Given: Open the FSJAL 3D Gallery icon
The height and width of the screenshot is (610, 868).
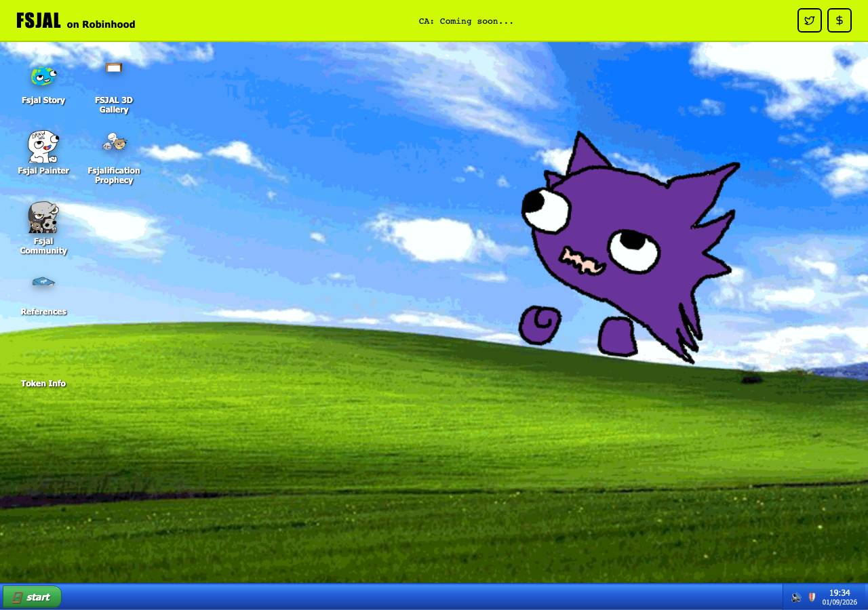Looking at the screenshot, I should [x=114, y=88].
